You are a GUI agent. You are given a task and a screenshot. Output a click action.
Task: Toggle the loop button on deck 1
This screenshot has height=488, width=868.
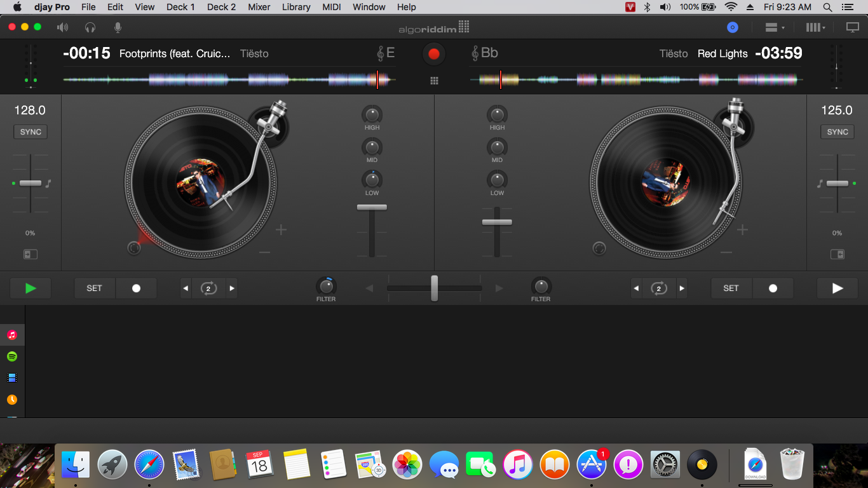coord(208,288)
